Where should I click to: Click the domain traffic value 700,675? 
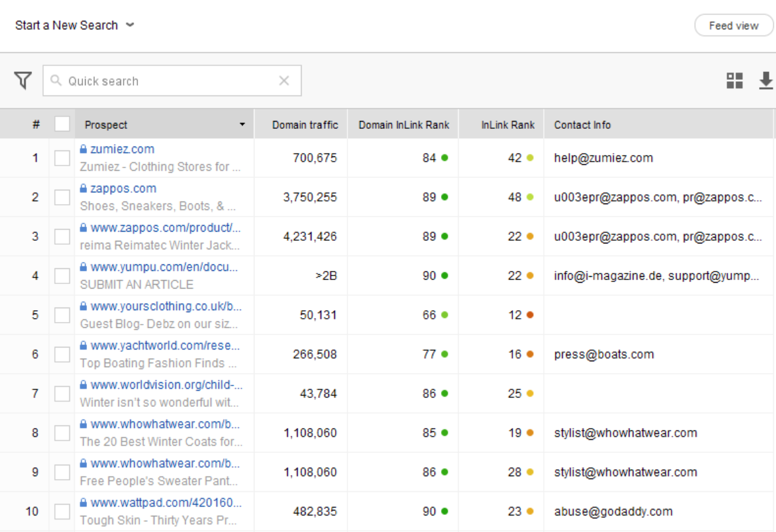(315, 158)
